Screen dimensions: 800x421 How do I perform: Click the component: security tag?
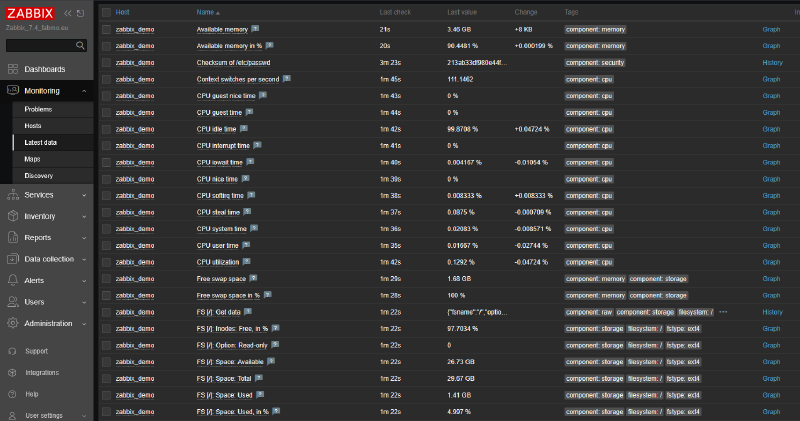point(595,63)
